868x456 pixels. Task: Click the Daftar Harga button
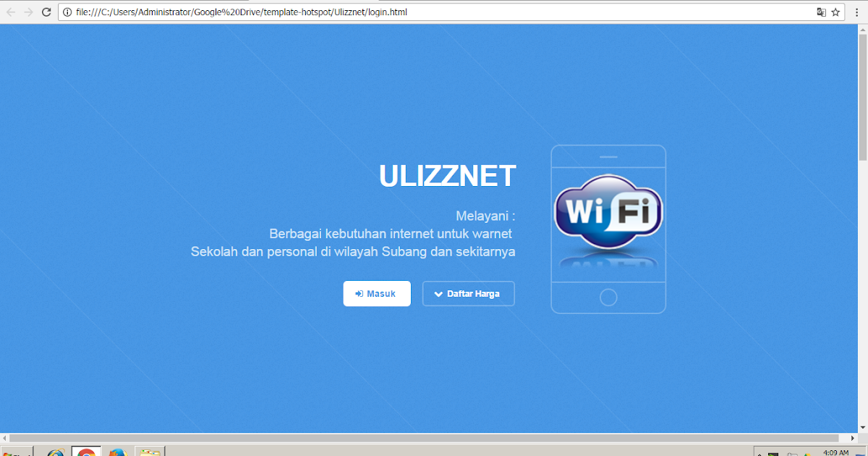pyautogui.click(x=469, y=294)
